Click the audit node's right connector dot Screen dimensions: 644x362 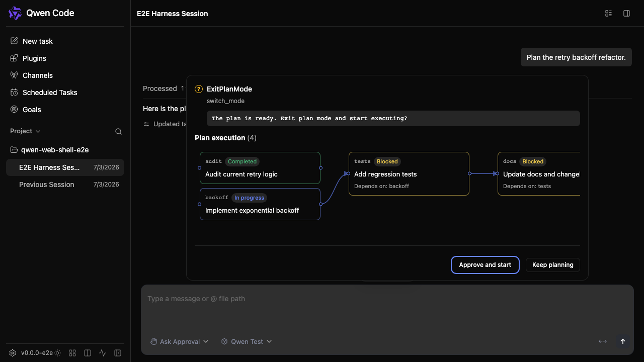tap(320, 168)
